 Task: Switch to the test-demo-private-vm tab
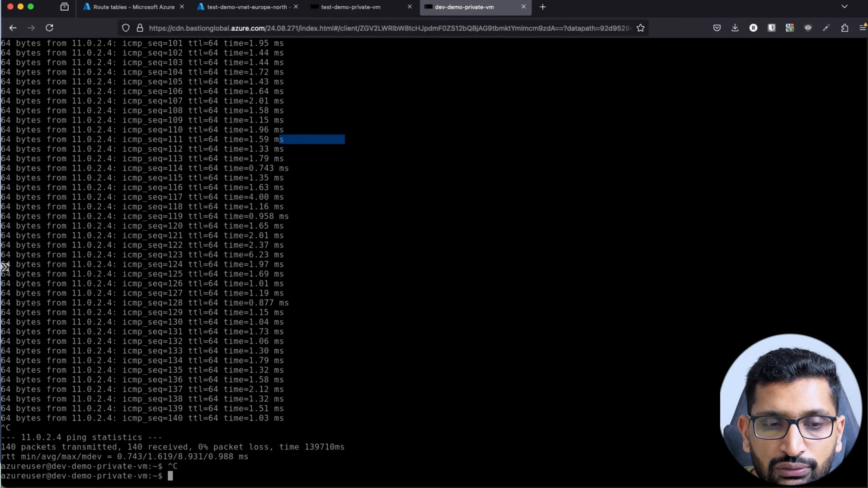(361, 7)
